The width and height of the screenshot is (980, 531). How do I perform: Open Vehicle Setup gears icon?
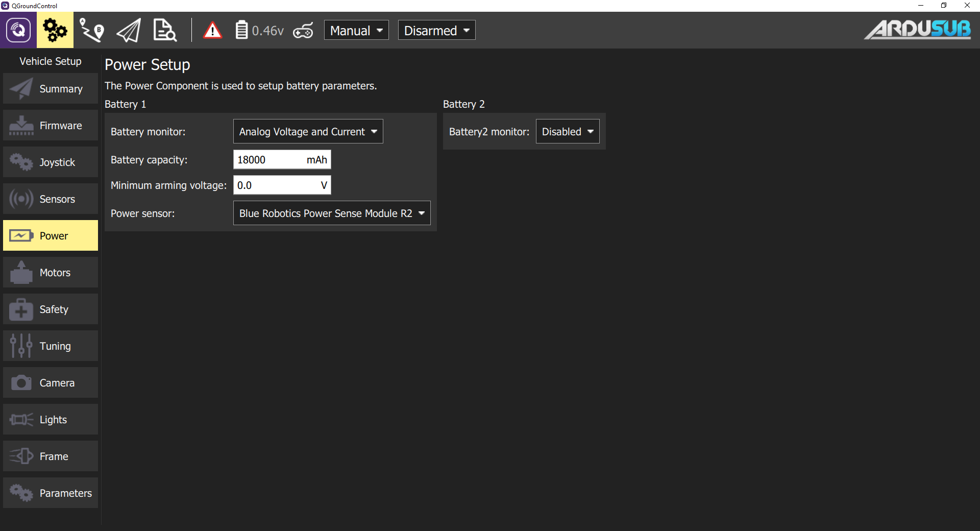(55, 30)
